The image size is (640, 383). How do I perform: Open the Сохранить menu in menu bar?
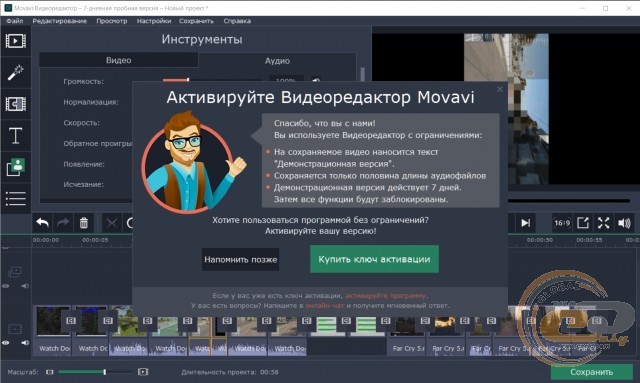click(196, 21)
